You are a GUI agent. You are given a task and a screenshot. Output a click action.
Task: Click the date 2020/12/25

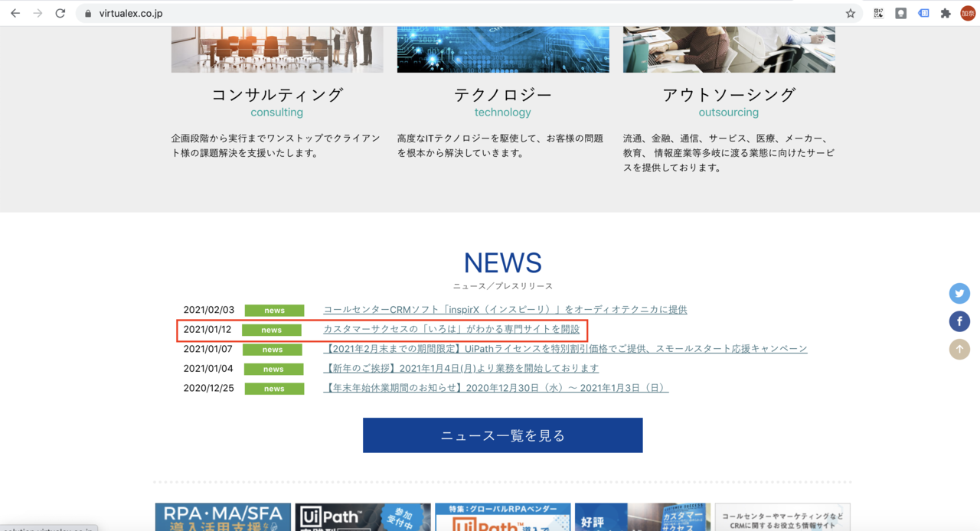pyautogui.click(x=209, y=389)
